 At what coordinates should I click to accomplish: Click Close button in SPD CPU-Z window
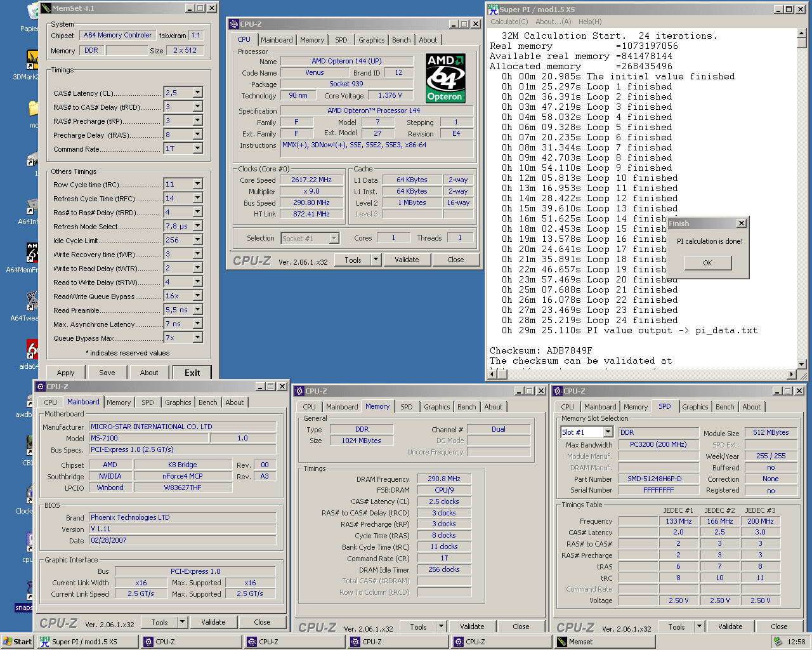[779, 627]
